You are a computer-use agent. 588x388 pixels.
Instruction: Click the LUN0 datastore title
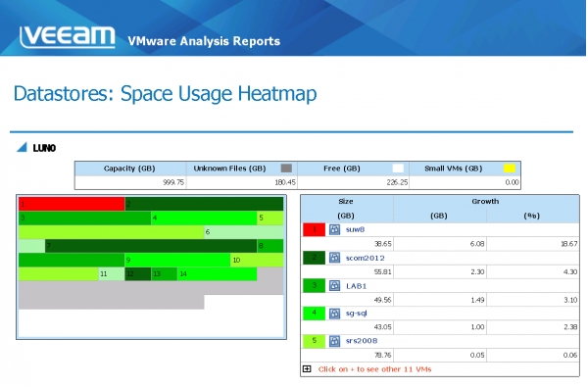[44, 148]
